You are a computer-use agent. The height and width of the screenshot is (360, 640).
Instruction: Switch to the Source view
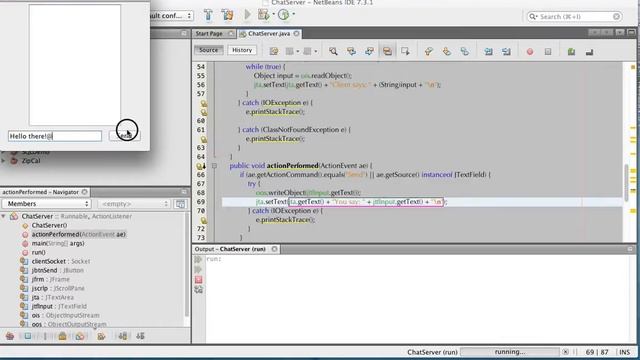tap(209, 50)
